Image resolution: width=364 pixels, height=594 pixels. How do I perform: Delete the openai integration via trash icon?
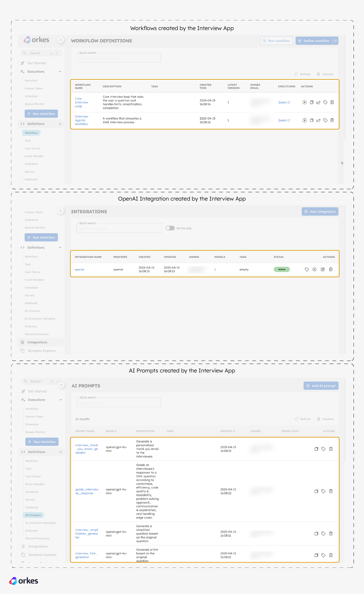tap(331, 269)
